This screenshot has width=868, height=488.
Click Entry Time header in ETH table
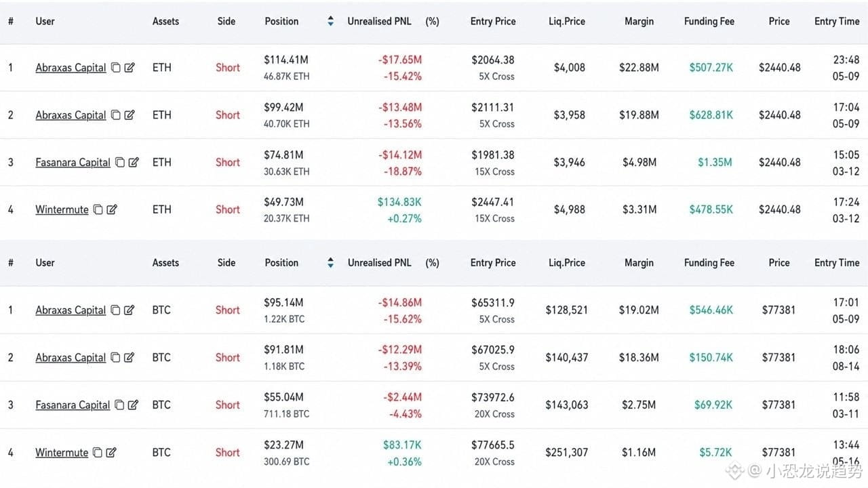coord(837,22)
